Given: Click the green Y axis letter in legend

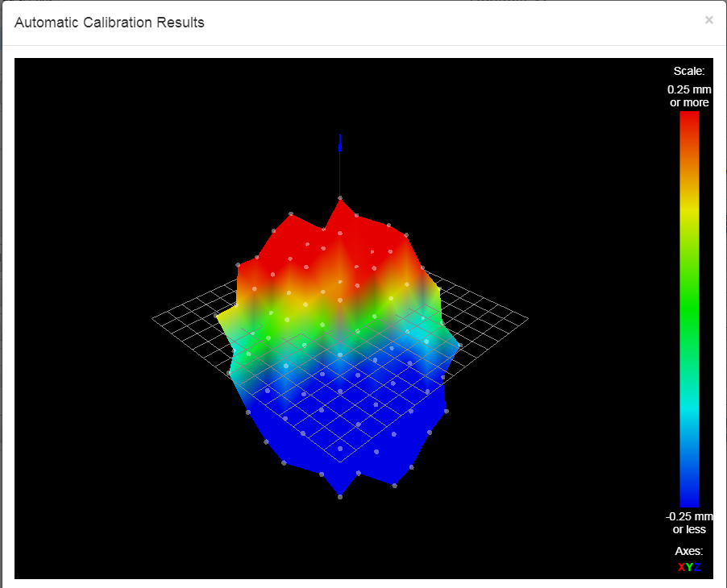Looking at the screenshot, I should (689, 567).
